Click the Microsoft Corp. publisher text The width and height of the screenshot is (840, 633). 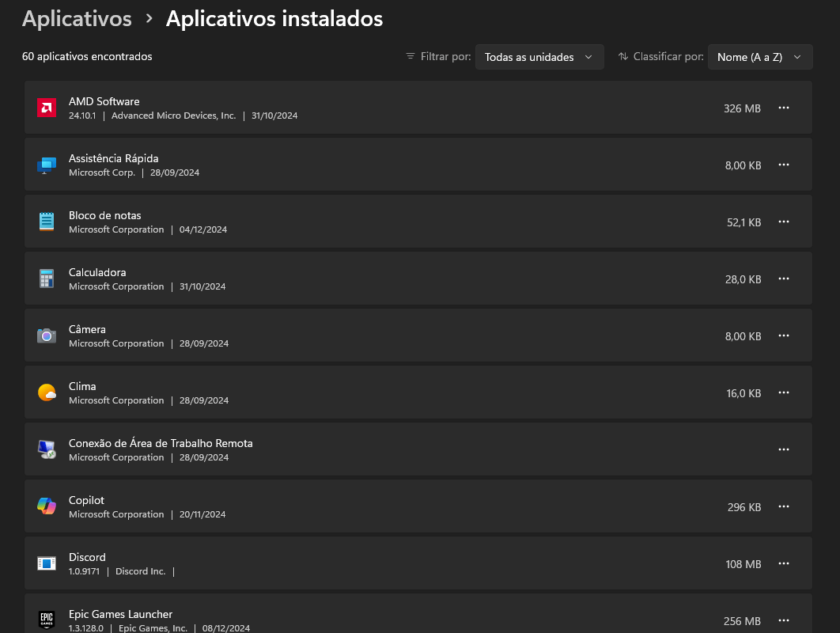(102, 172)
